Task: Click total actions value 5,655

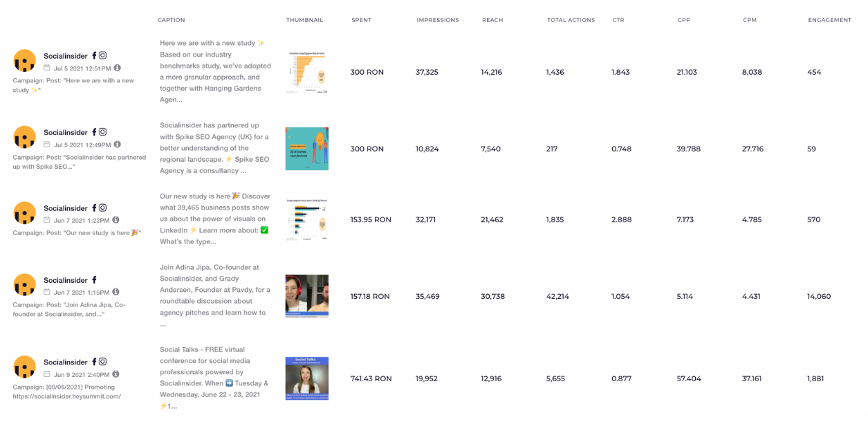Action: point(555,378)
